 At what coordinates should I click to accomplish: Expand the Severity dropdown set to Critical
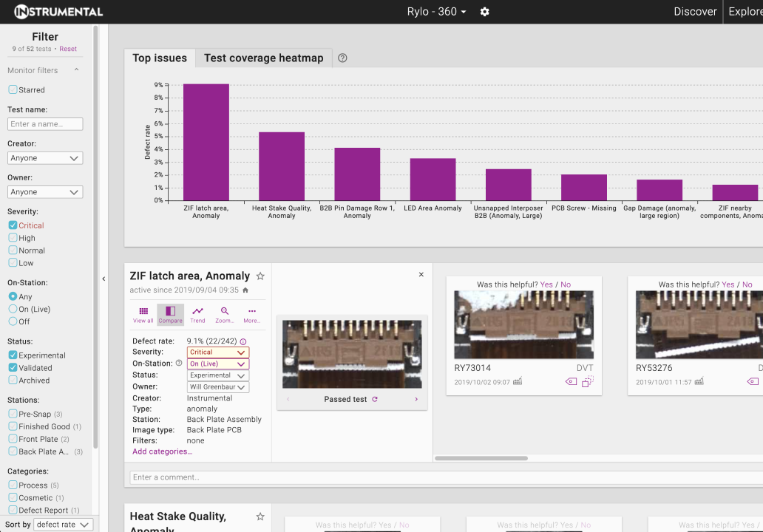(218, 352)
